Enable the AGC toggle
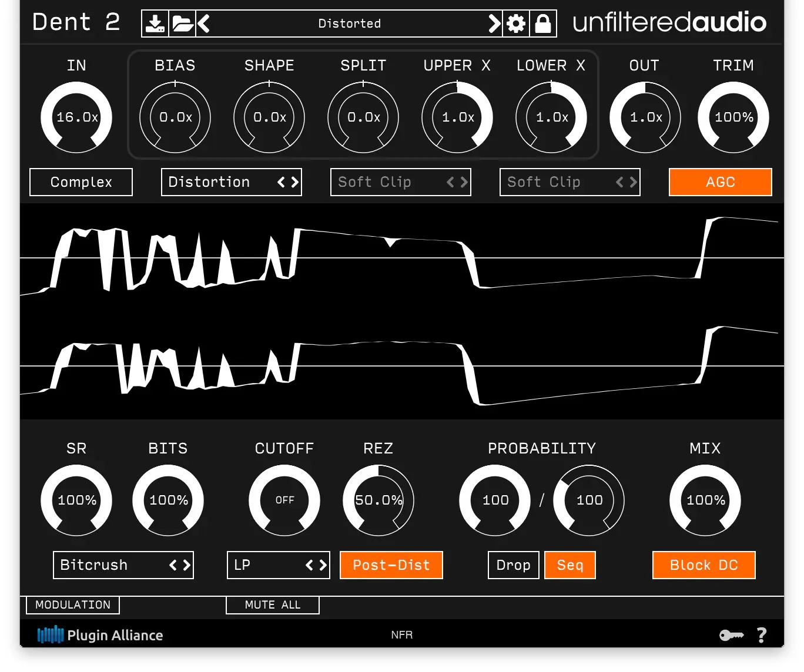This screenshot has width=804, height=672. pos(720,182)
